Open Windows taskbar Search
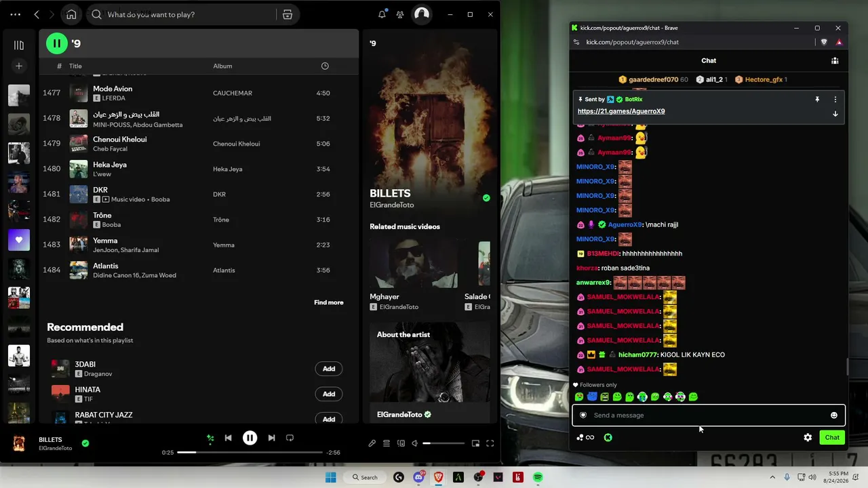868x488 pixels. (365, 477)
